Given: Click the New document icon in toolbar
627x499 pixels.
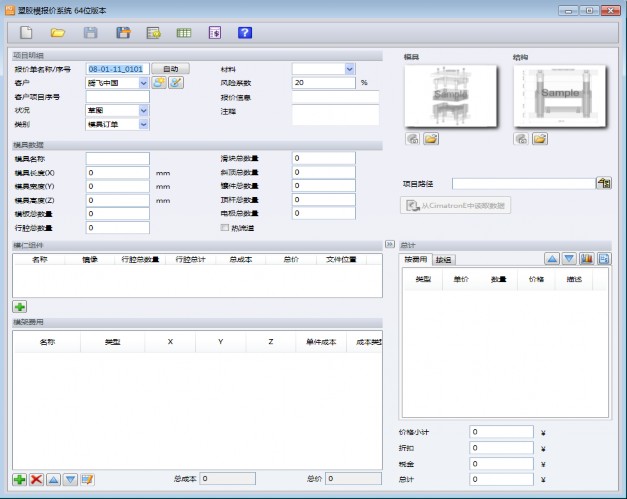Looking at the screenshot, I should tap(27, 33).
